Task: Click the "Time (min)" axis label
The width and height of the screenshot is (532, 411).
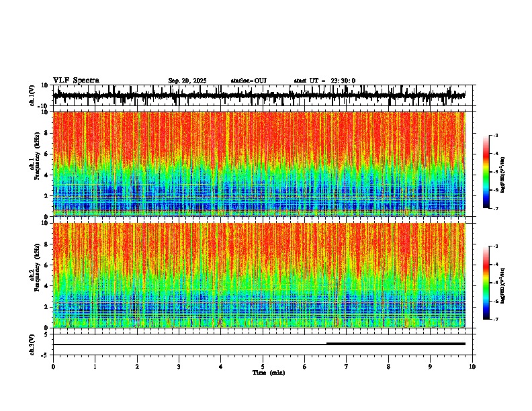Action: (269, 373)
